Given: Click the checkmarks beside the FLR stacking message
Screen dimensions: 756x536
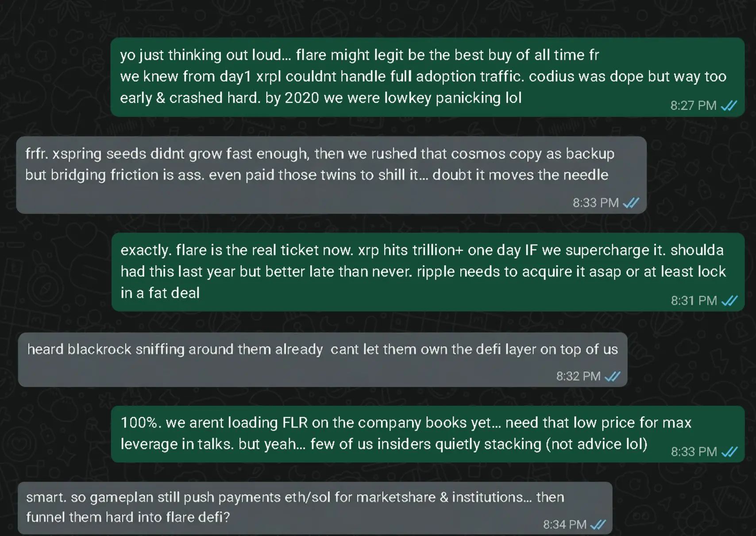Looking at the screenshot, I should 728,451.
